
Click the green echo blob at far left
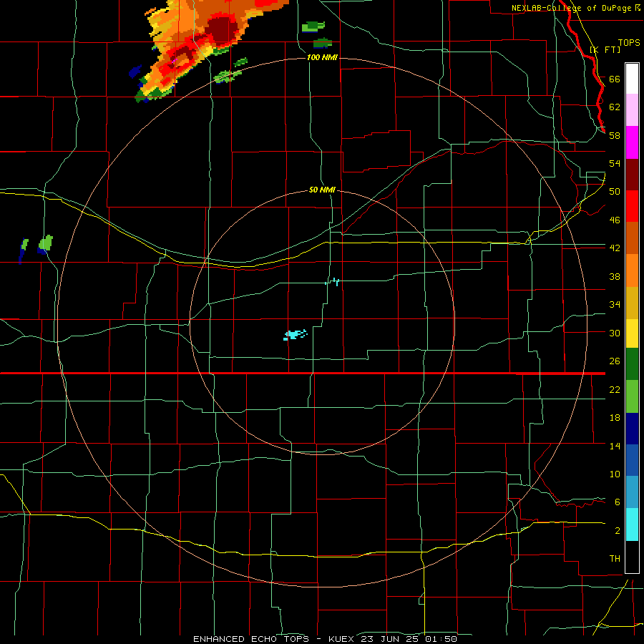point(46,243)
